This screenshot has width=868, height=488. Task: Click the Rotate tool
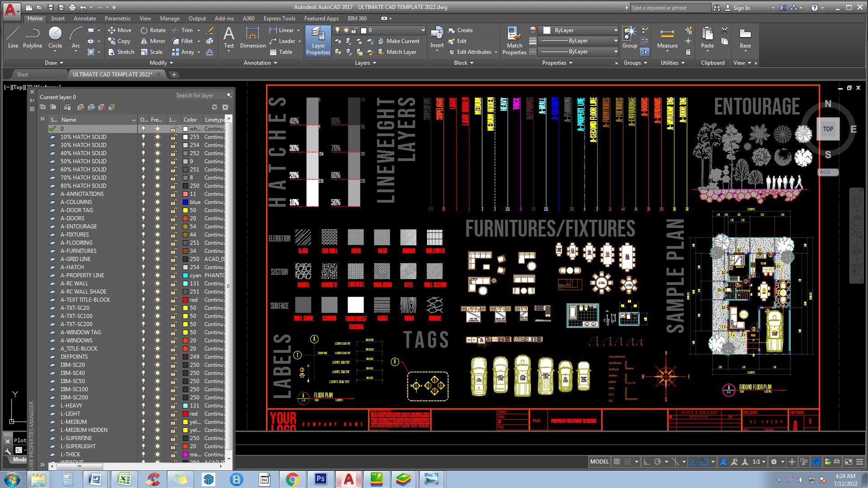[153, 30]
